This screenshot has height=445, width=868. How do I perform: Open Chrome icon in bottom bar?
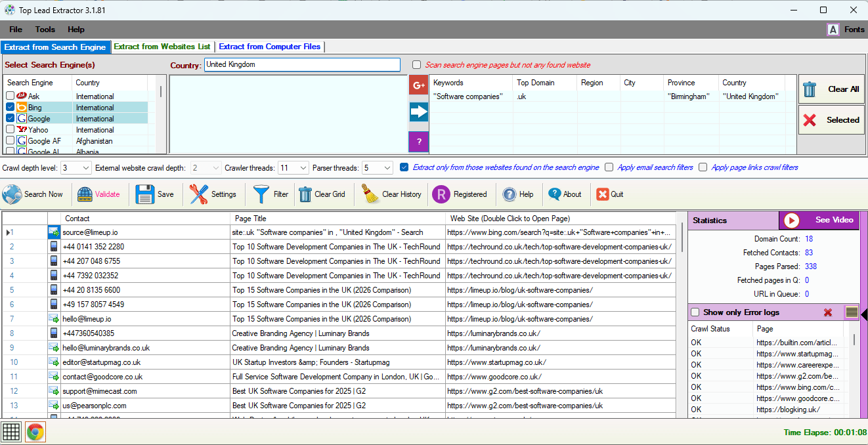point(35,432)
